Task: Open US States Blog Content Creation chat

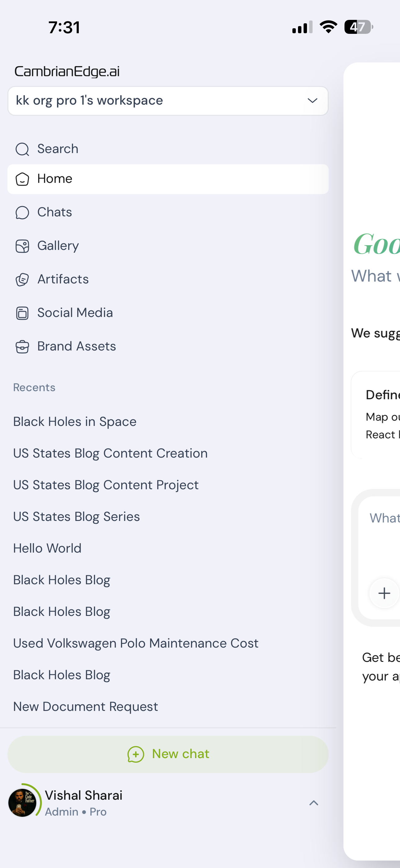Action: pyautogui.click(x=110, y=453)
